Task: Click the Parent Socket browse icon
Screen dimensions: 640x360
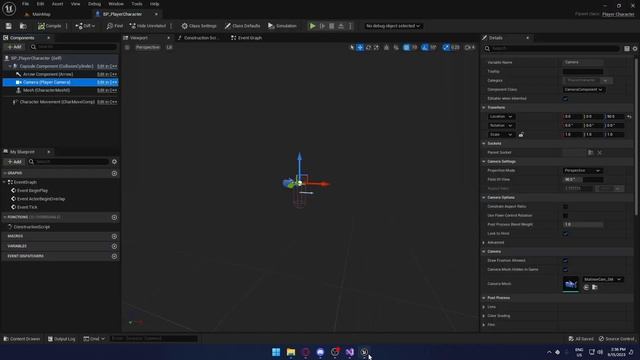Action: pos(591,152)
